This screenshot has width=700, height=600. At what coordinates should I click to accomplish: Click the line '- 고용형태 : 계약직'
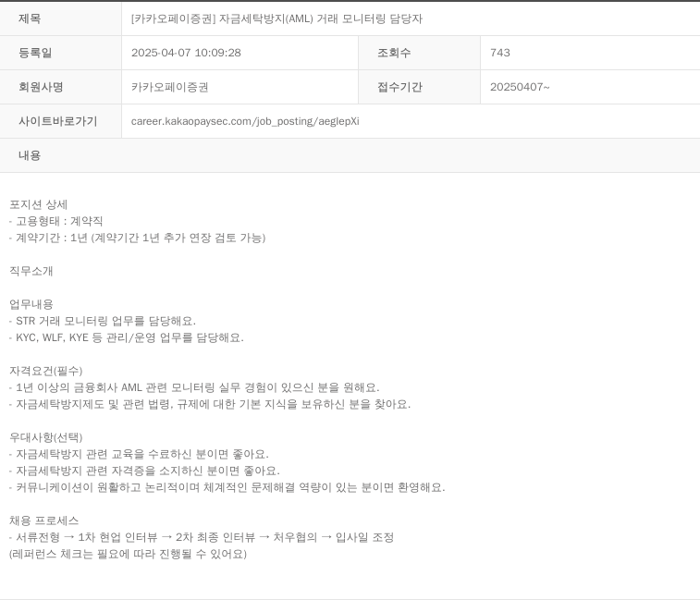(56, 221)
